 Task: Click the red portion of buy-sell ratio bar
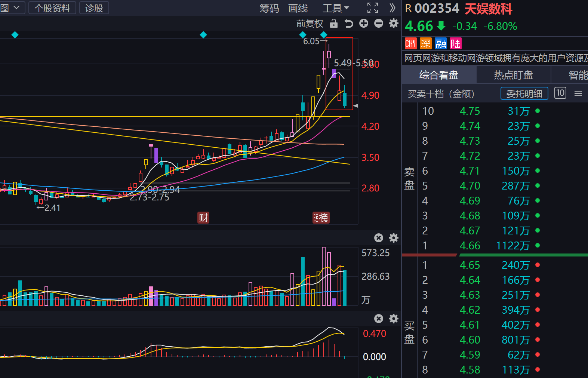click(x=429, y=255)
